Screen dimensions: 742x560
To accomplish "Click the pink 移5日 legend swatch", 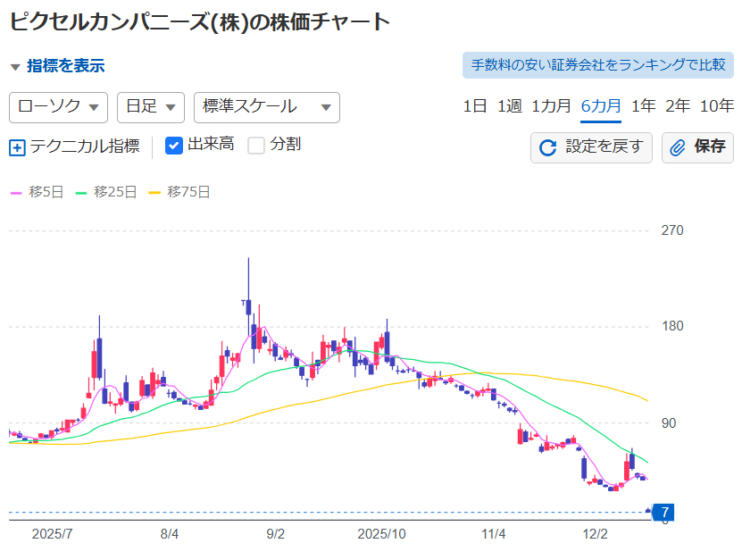I will 15,192.
